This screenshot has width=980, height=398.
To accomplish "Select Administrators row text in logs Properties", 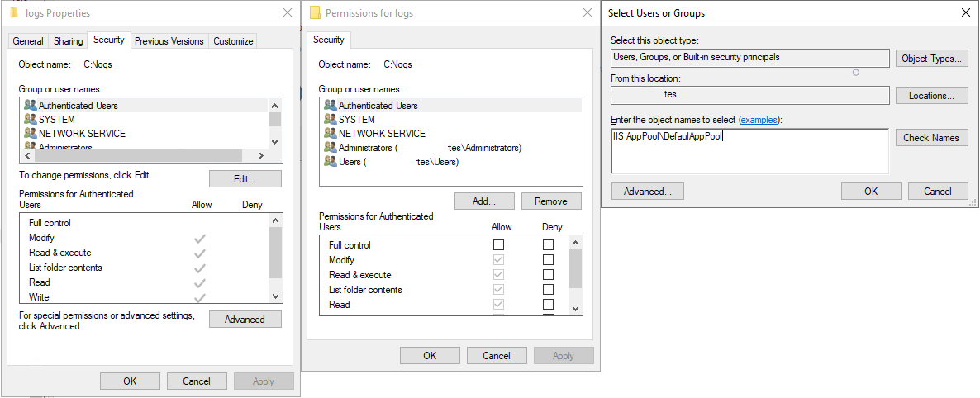I will coord(65,148).
